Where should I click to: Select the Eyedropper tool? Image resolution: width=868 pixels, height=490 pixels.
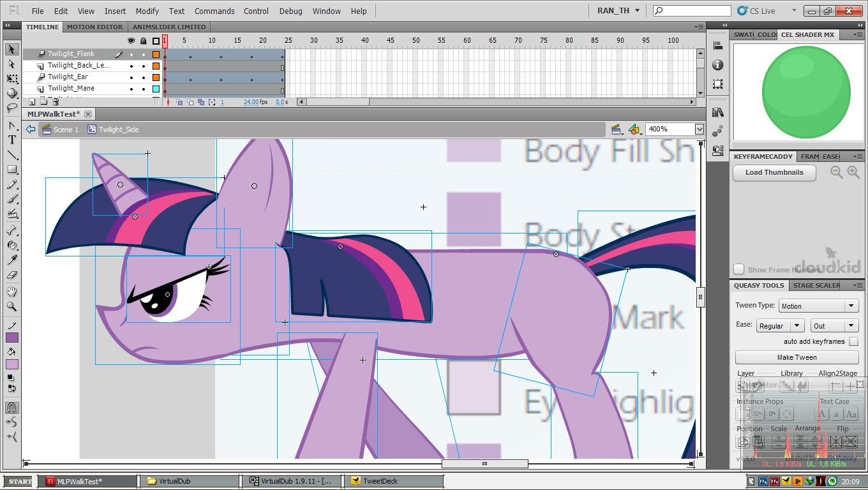click(x=12, y=260)
